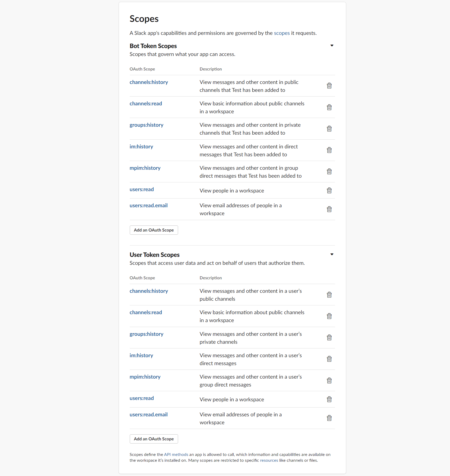This screenshot has height=476, width=450.
Task: Remove the users:read.email bot token scope
Action: pyautogui.click(x=329, y=209)
